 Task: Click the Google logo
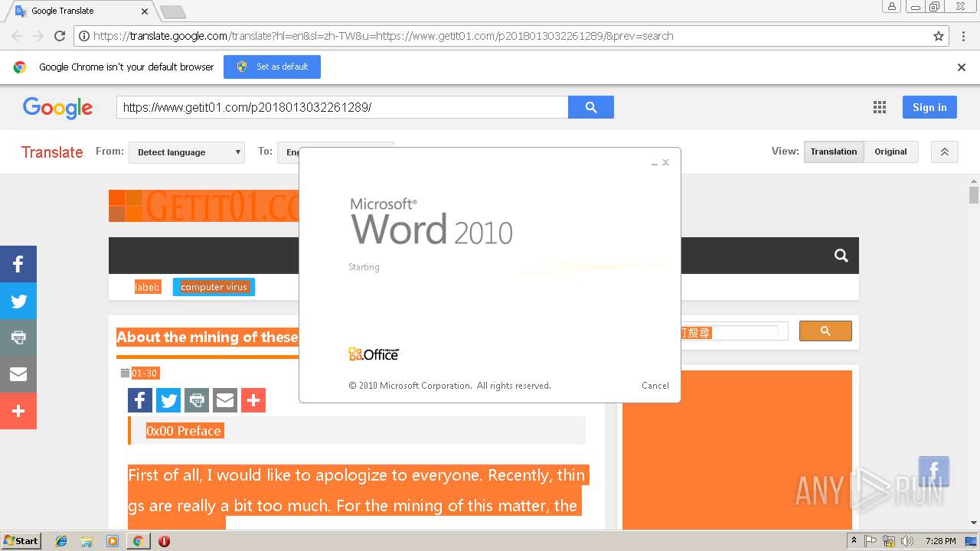click(x=57, y=108)
